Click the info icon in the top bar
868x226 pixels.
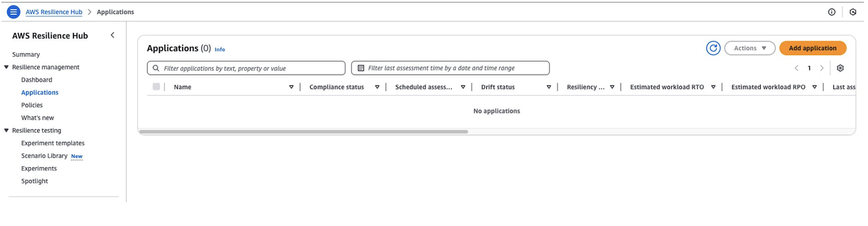coord(832,12)
